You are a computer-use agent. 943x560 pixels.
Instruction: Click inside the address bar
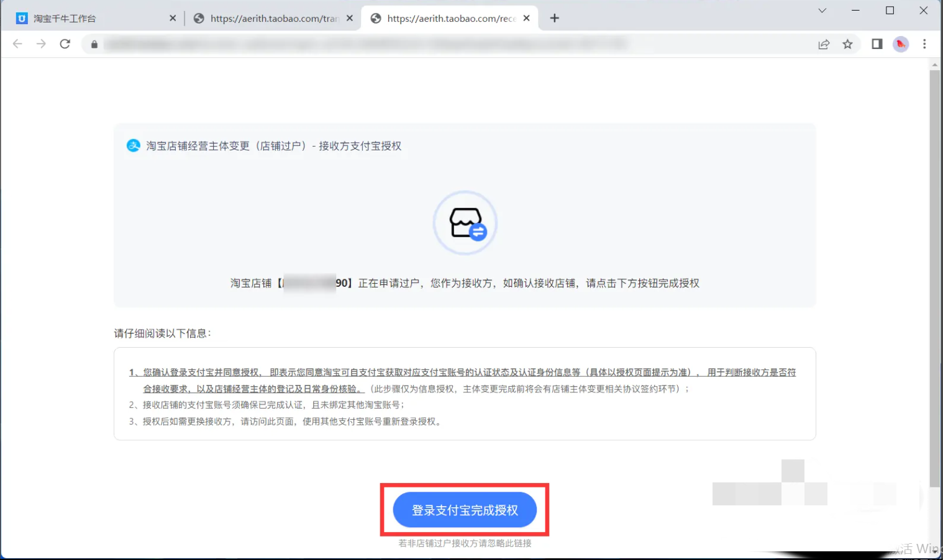[373, 43]
